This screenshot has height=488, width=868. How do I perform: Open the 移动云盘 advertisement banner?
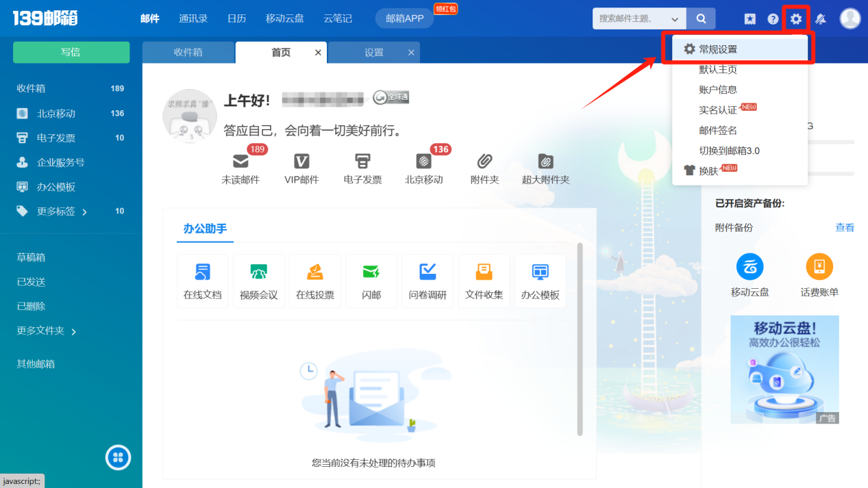click(x=784, y=370)
